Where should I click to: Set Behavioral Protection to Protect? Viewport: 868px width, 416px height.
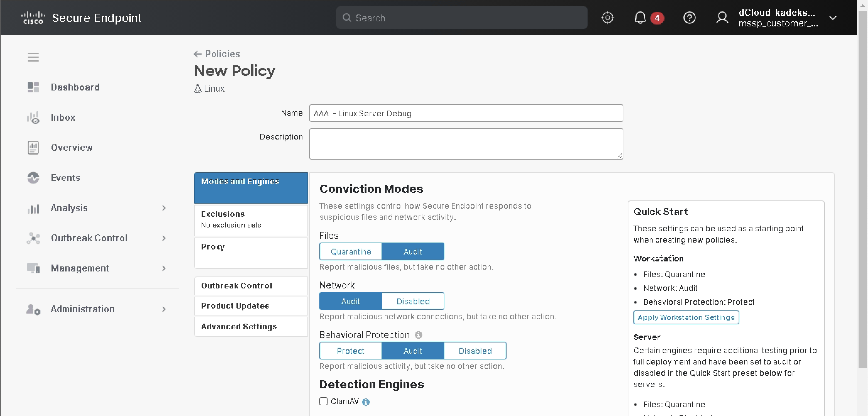[350, 351]
